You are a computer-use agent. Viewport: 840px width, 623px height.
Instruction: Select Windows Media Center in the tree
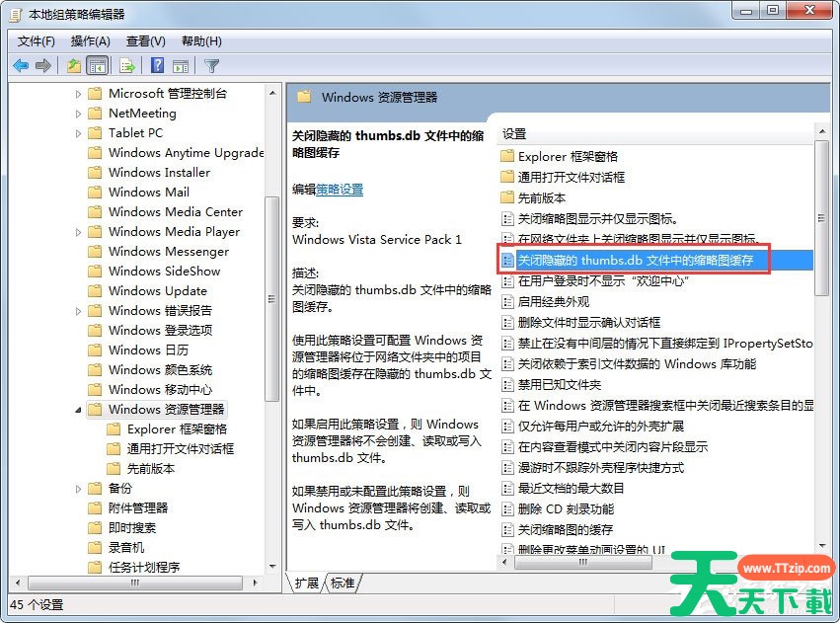coord(175,212)
